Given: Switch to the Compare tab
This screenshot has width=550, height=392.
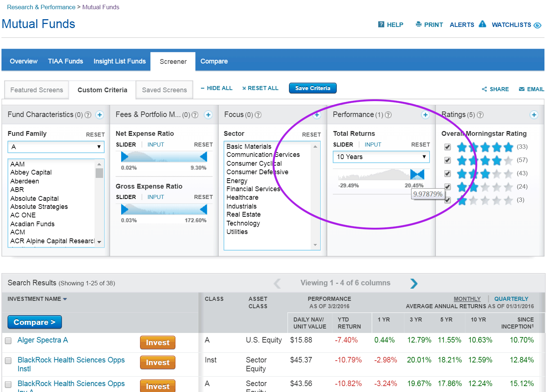Looking at the screenshot, I should click(214, 61).
